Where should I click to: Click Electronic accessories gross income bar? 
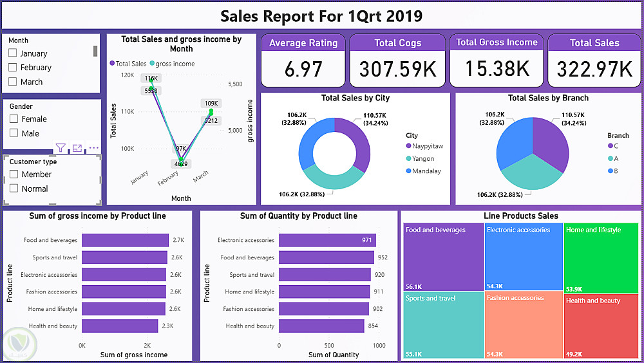124,274
